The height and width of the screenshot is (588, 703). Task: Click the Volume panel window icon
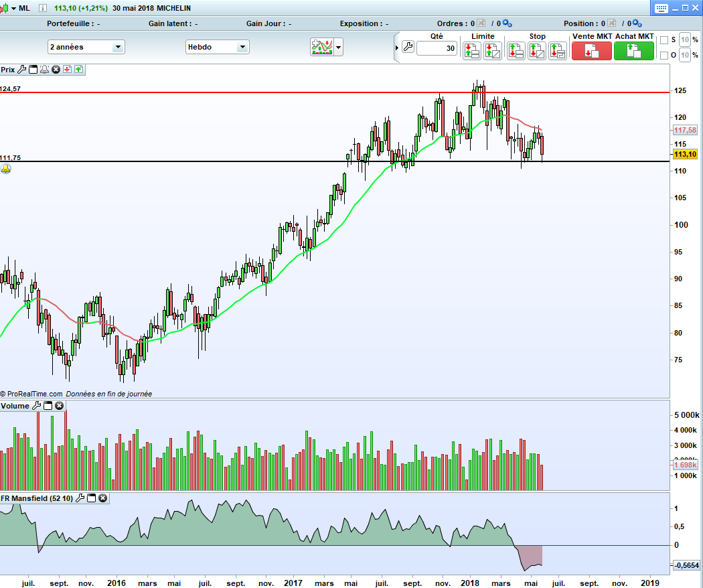click(x=48, y=406)
